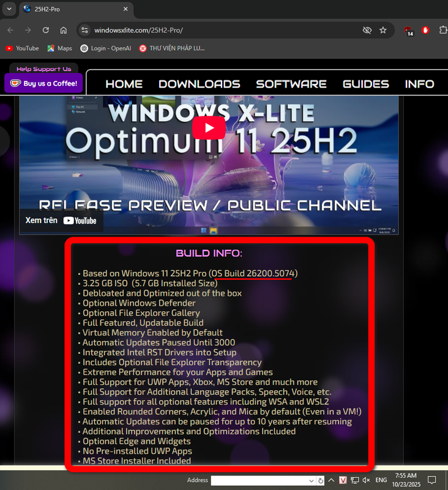Click the 'OS Build 26200.5074' text
Image resolution: width=448 pixels, height=490 pixels.
(253, 273)
